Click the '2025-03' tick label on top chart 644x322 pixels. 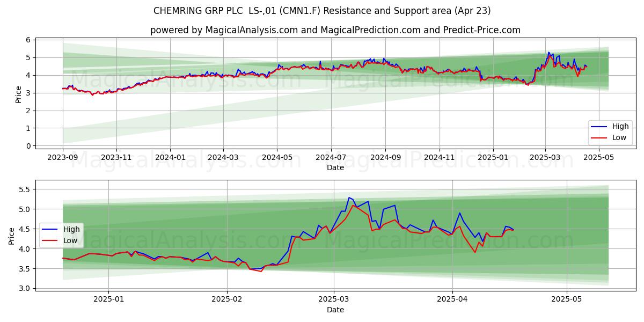545,158
